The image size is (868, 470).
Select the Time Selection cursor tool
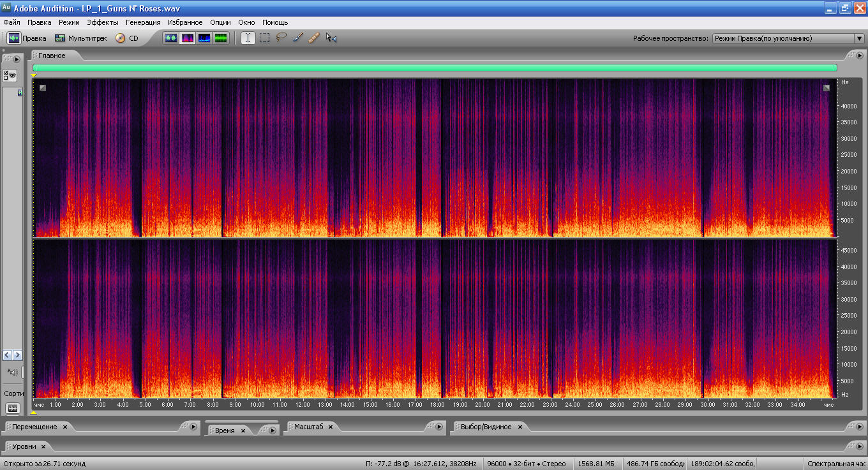pyautogui.click(x=248, y=38)
